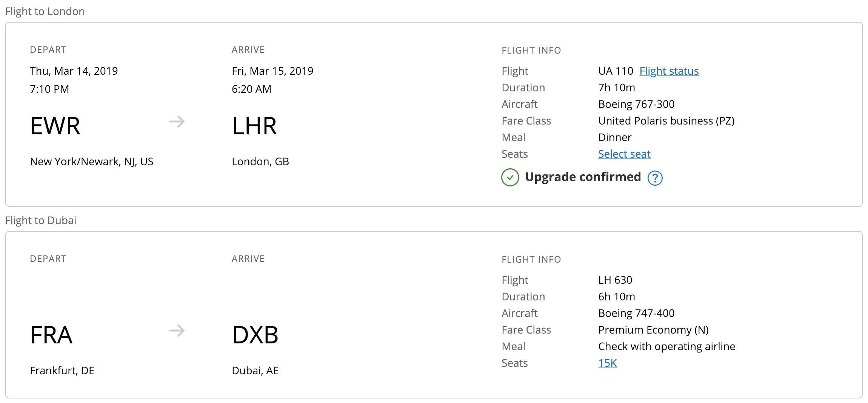Click the Upgrade confirmed text
This screenshot has width=868, height=403.
(583, 177)
